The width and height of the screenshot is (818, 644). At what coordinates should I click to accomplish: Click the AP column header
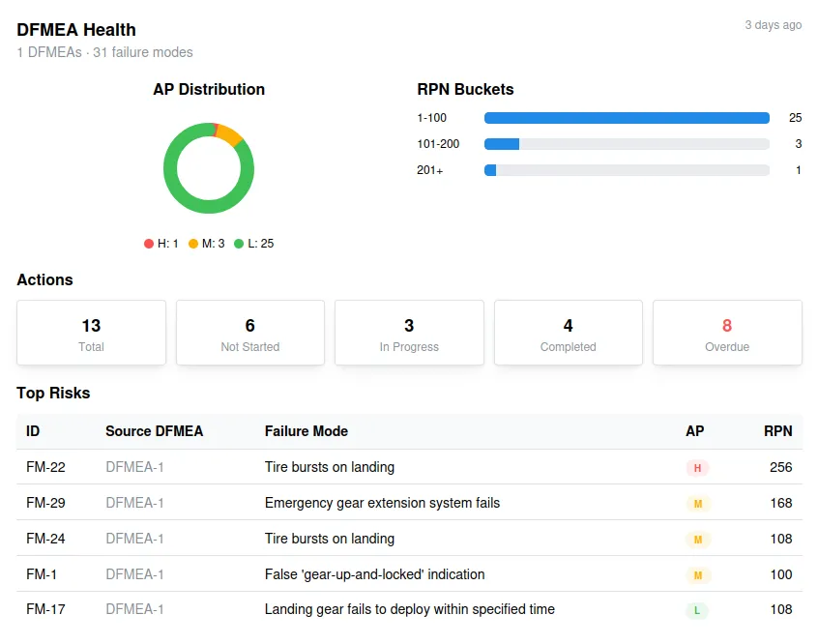click(695, 431)
